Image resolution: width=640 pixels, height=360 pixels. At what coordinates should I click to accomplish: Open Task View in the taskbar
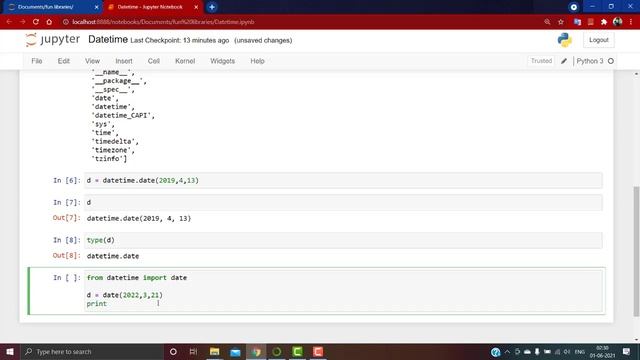(x=193, y=351)
